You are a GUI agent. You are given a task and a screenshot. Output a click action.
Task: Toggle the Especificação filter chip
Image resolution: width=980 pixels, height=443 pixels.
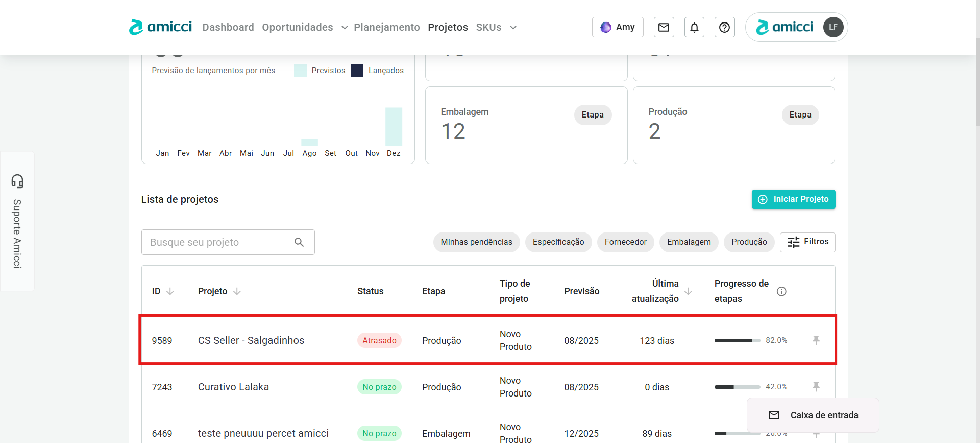(x=558, y=242)
